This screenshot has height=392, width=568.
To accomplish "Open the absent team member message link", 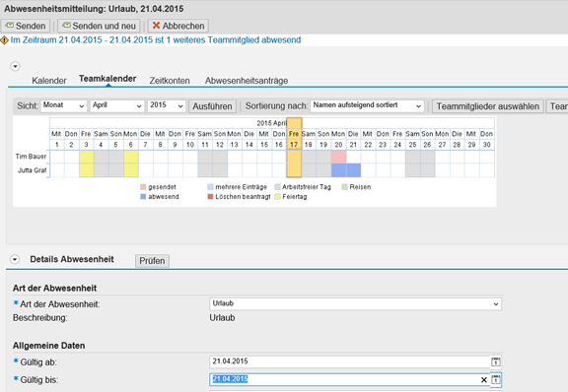I will pyautogui.click(x=156, y=39).
